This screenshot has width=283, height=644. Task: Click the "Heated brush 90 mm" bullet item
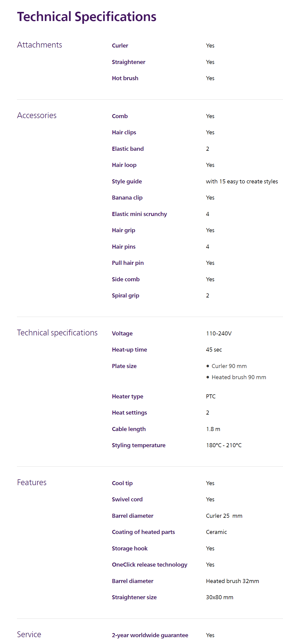tap(239, 377)
